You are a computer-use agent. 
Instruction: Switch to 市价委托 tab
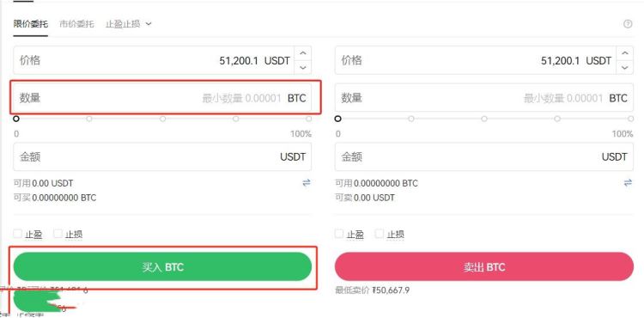(76, 24)
